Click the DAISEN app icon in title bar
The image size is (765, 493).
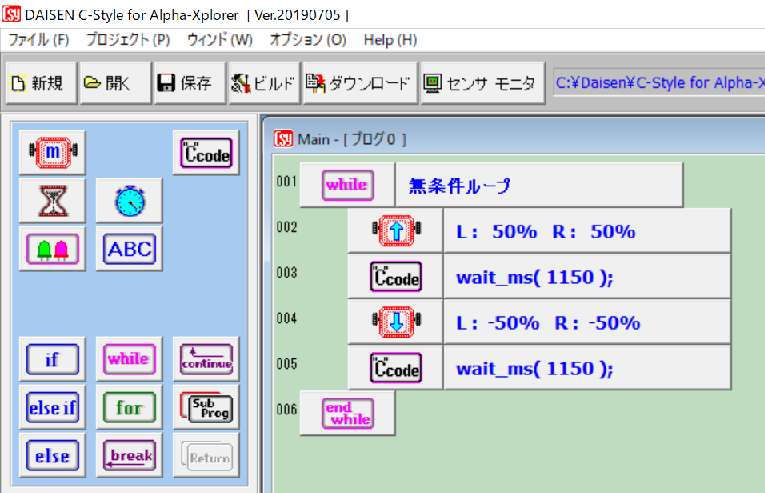coord(11,14)
